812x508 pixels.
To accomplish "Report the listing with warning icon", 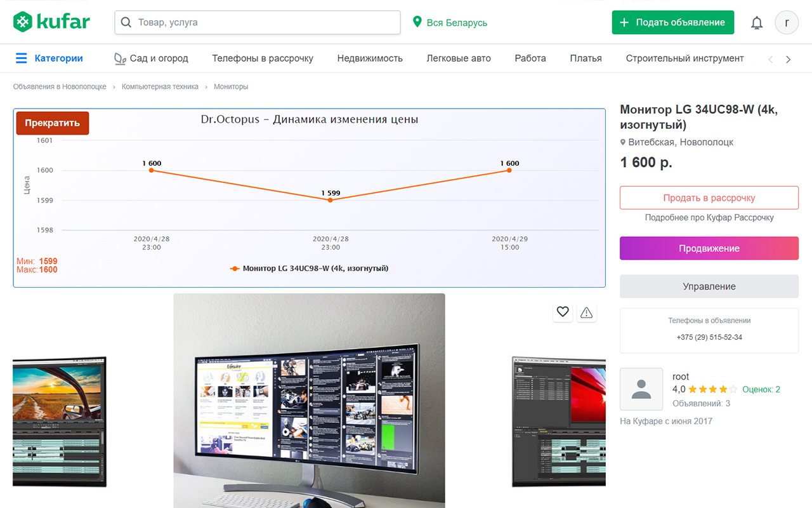I will 587,312.
